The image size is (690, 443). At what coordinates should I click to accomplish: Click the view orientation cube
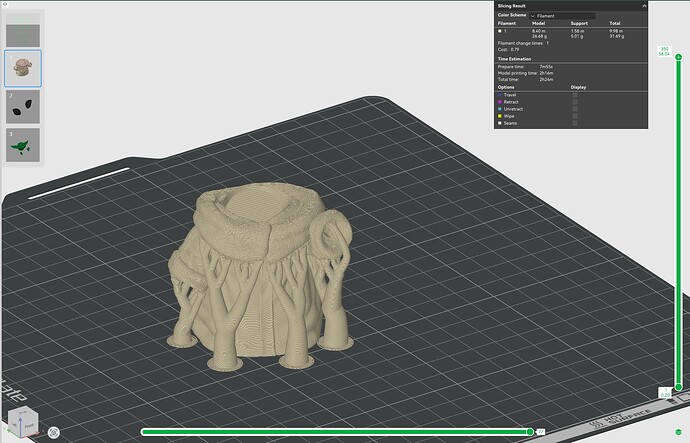pos(23,422)
